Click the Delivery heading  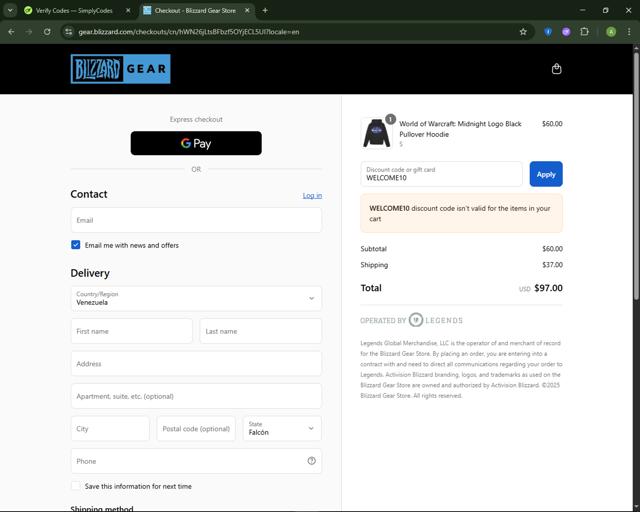(90, 273)
